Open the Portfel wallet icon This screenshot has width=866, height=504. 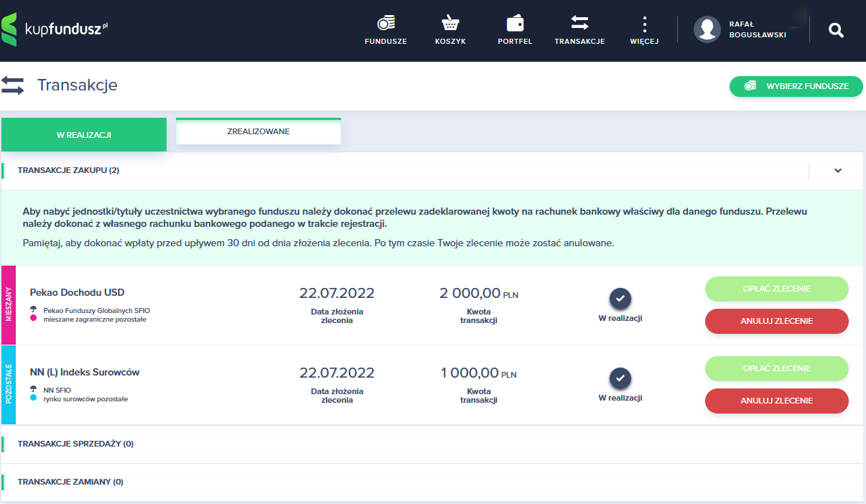[515, 23]
